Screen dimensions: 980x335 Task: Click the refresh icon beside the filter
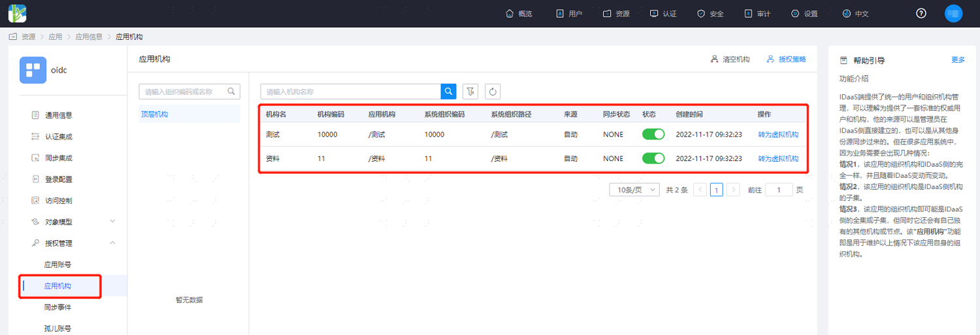tap(493, 92)
